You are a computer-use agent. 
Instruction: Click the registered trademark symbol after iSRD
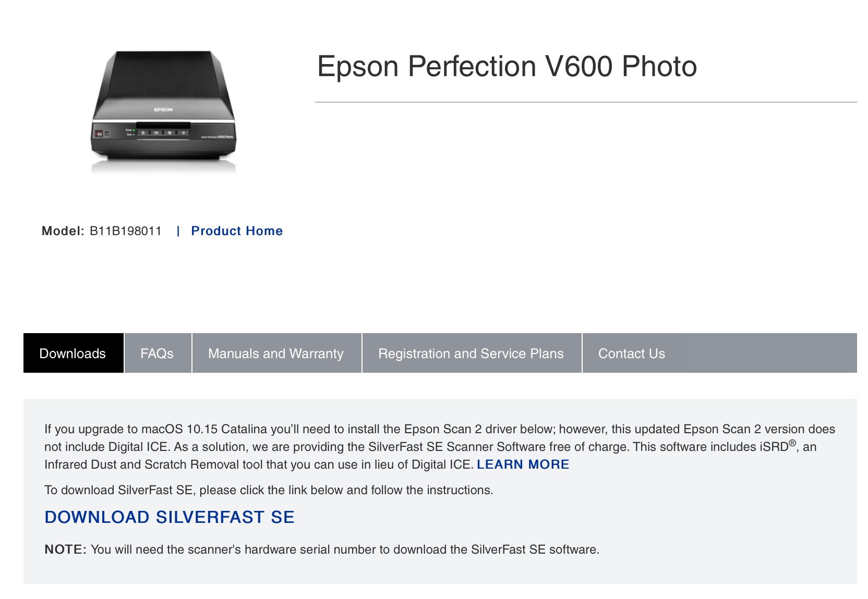(792, 443)
